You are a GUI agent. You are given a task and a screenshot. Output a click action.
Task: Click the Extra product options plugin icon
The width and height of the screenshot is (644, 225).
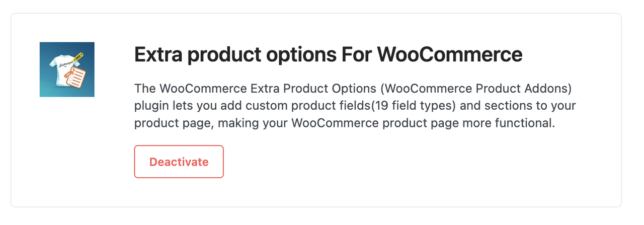[x=67, y=69]
